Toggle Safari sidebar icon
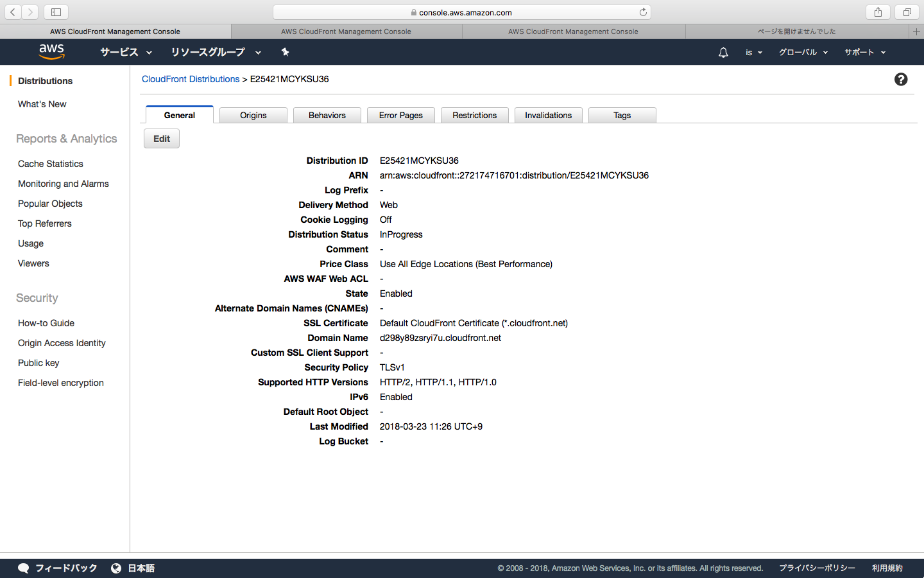Screen dimensions: 924x578 [x=56, y=12]
